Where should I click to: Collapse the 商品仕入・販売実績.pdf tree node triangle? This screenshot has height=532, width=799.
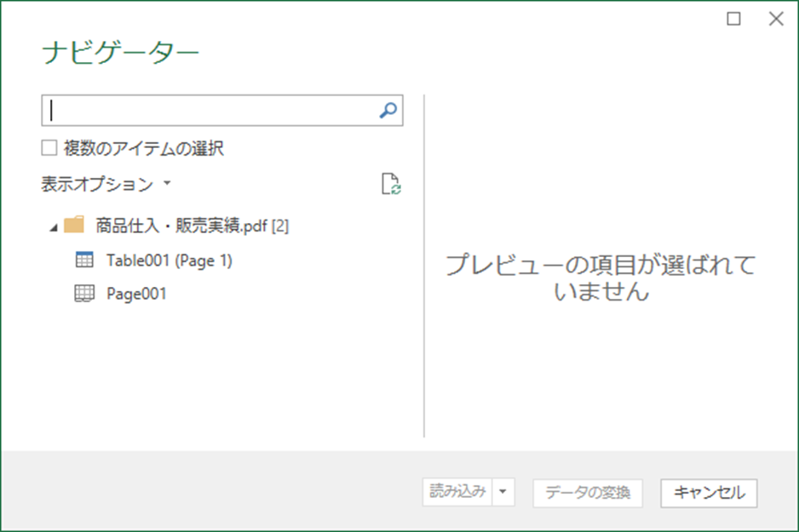click(54, 226)
